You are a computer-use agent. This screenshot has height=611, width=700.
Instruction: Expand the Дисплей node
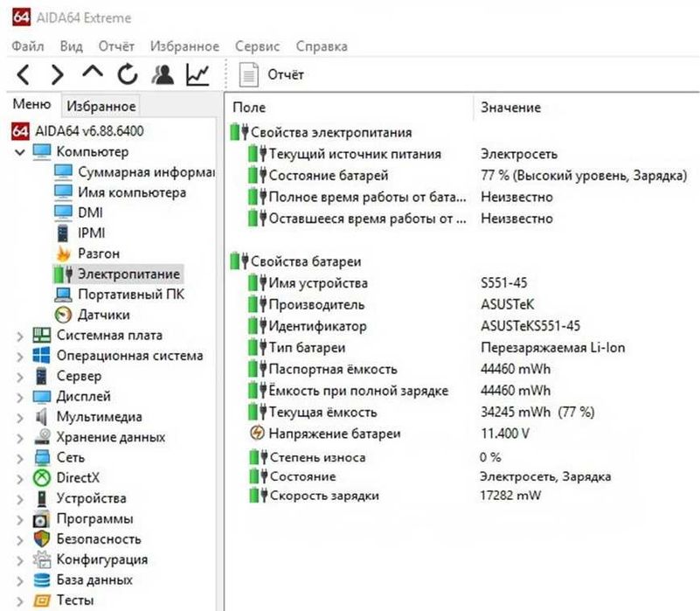coord(20,397)
